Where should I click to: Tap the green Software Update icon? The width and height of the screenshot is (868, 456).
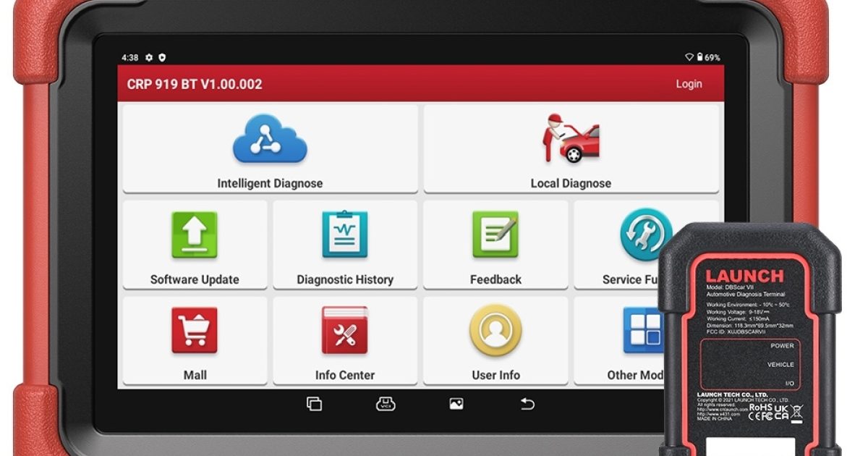point(195,235)
